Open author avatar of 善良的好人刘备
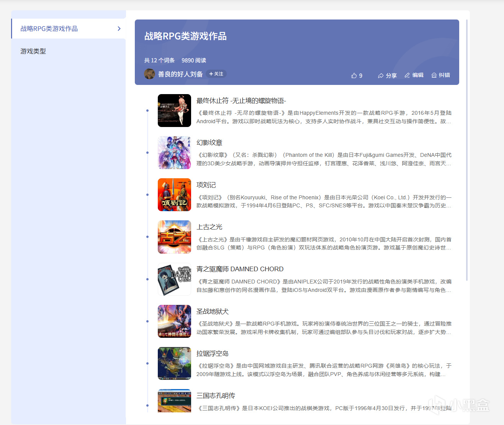This screenshot has width=504, height=425. 149,74
